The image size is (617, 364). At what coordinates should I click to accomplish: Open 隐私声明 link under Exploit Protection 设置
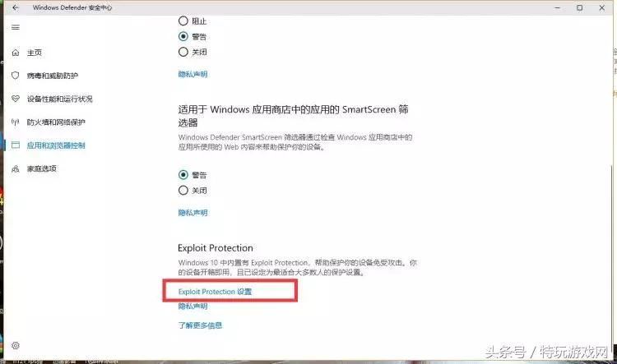[193, 306]
